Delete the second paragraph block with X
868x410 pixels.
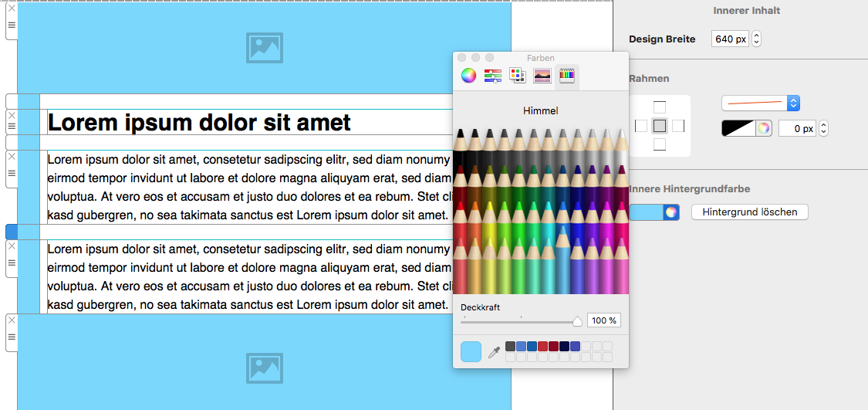pyautogui.click(x=12, y=246)
